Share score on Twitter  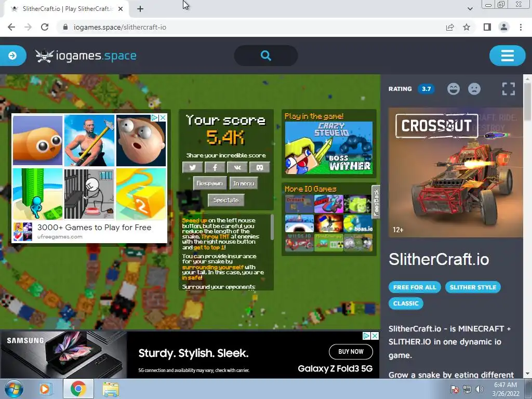[x=192, y=167]
